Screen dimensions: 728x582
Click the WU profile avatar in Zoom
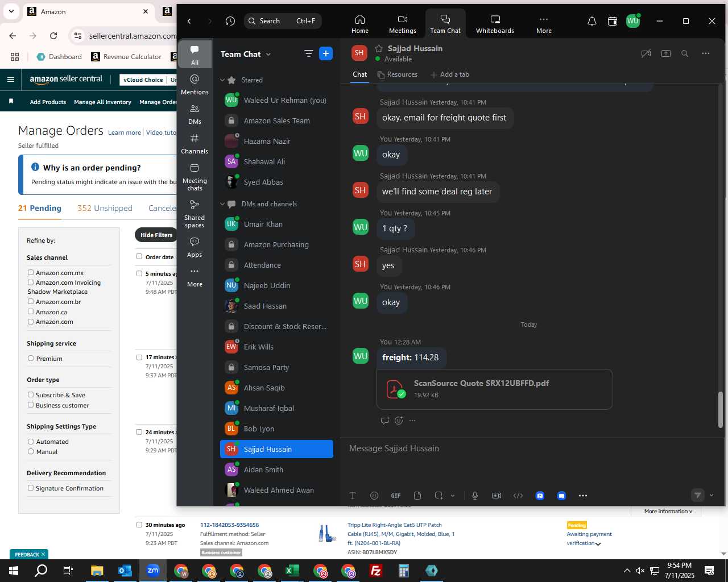coord(633,21)
